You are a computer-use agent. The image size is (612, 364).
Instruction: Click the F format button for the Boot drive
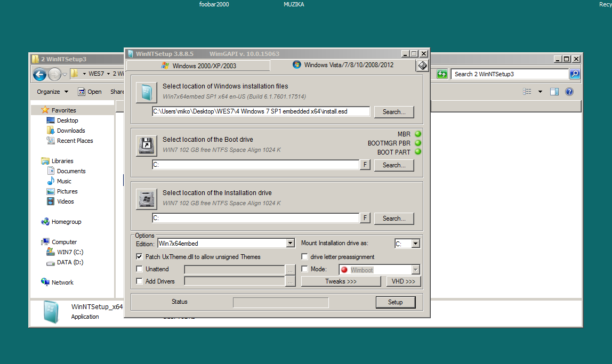[x=365, y=165]
